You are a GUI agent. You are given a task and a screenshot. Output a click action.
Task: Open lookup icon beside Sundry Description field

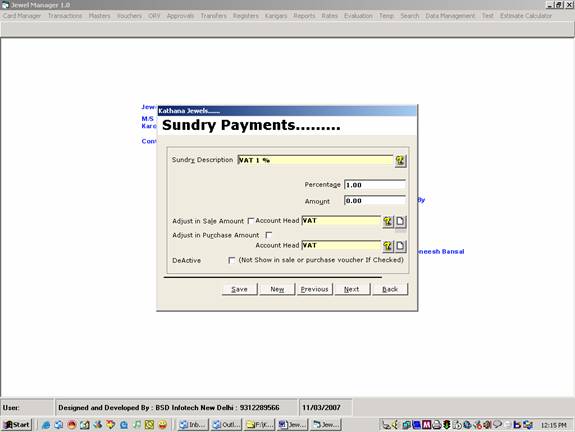pos(400,161)
